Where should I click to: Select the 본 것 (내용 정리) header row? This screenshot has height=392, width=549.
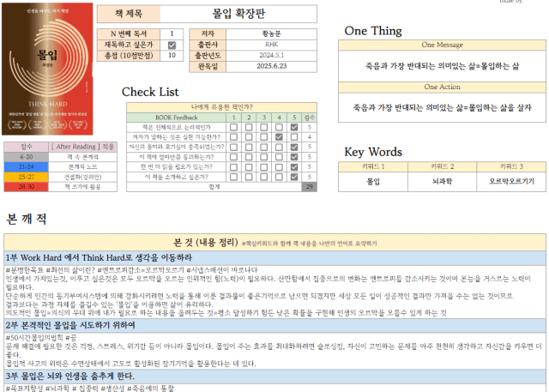274,242
